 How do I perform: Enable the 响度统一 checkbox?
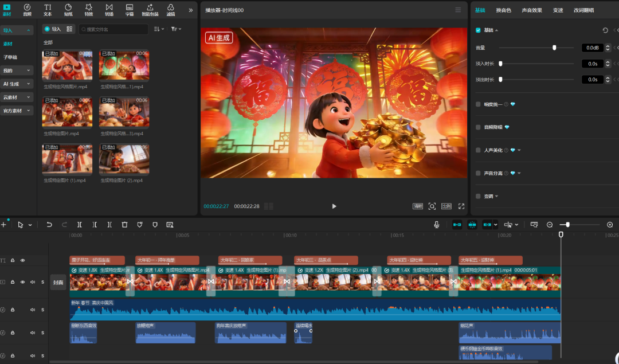pos(479,104)
